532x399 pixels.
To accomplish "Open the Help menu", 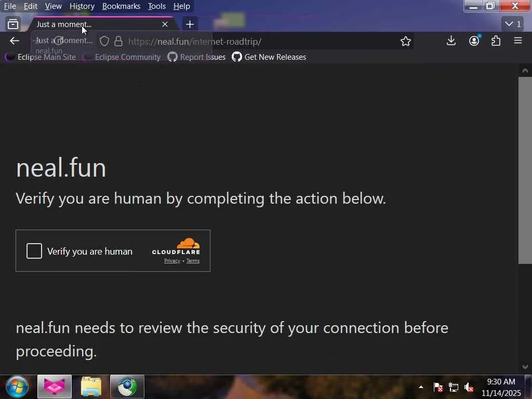I will pos(181,6).
